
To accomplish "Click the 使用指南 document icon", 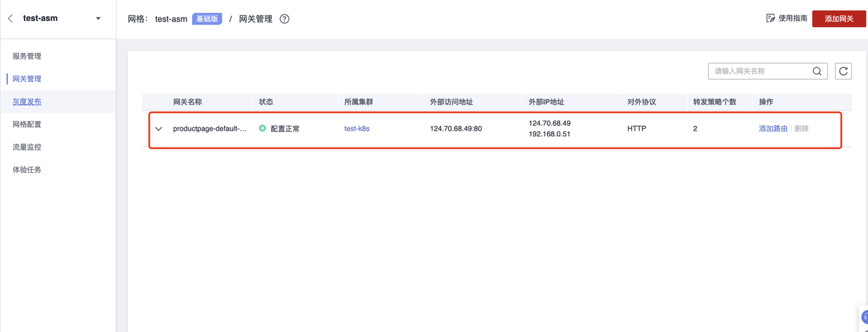I will pos(770,18).
